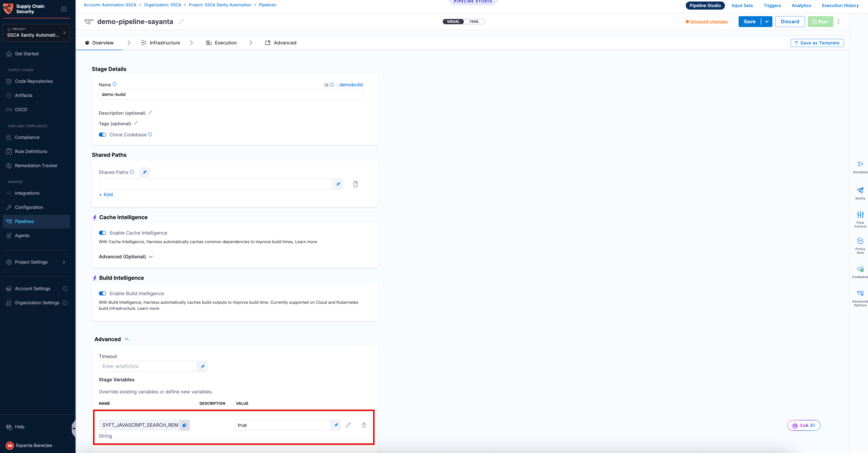Switch to the VISUAL view
Screen dimensions: 868x453
point(453,21)
